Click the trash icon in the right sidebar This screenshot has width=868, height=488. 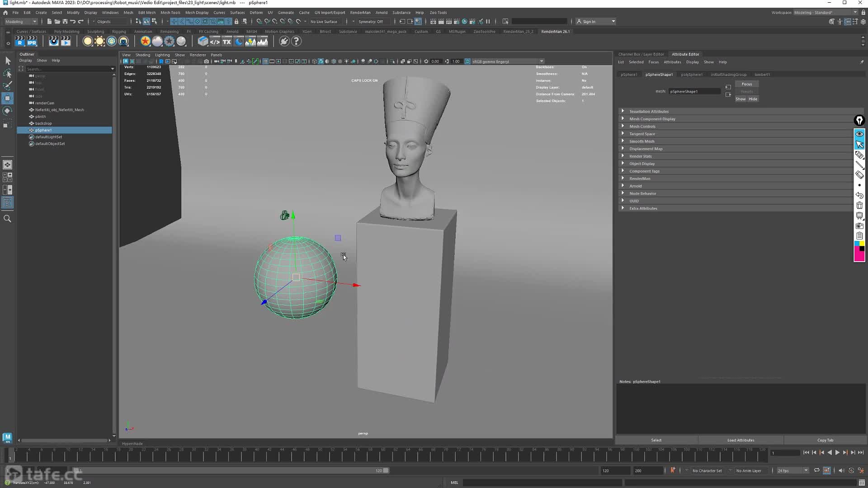[859, 206]
